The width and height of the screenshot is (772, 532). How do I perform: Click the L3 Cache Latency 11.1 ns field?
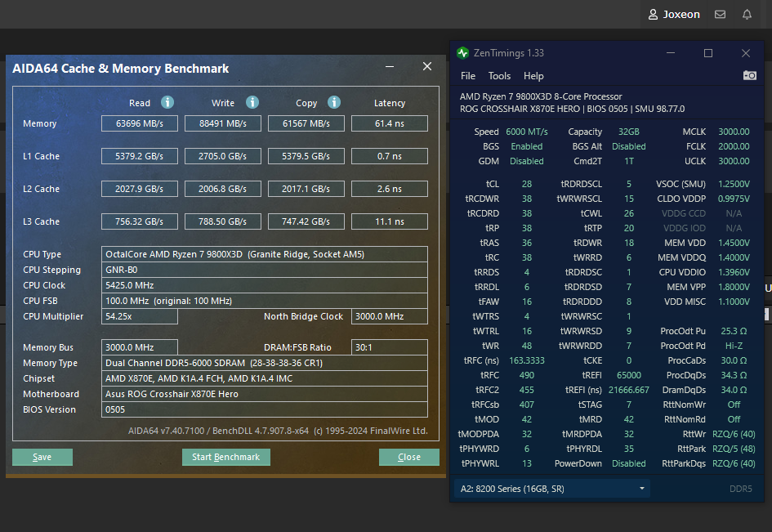(390, 221)
